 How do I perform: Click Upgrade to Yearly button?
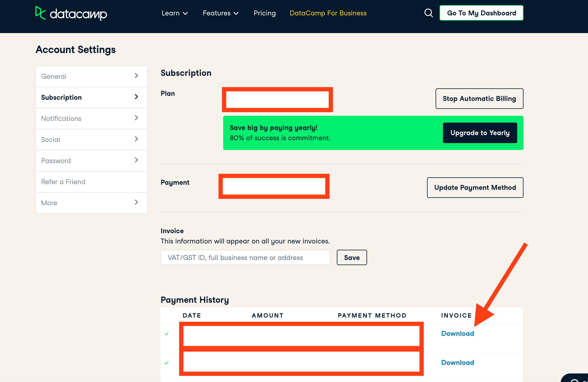click(x=480, y=133)
